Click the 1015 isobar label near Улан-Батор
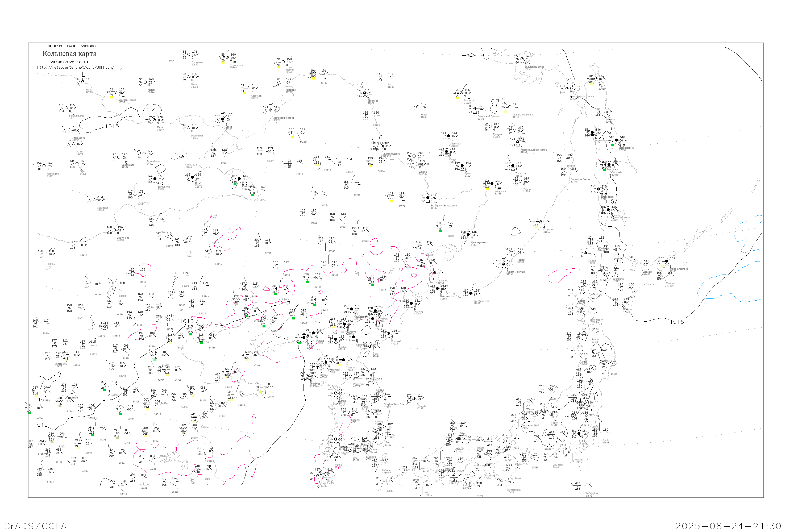This screenshot has width=798, height=532. tap(112, 127)
